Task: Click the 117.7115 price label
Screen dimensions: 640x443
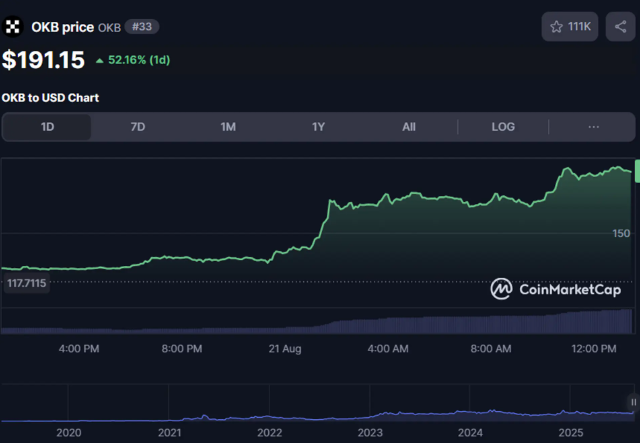Action: 27,283
